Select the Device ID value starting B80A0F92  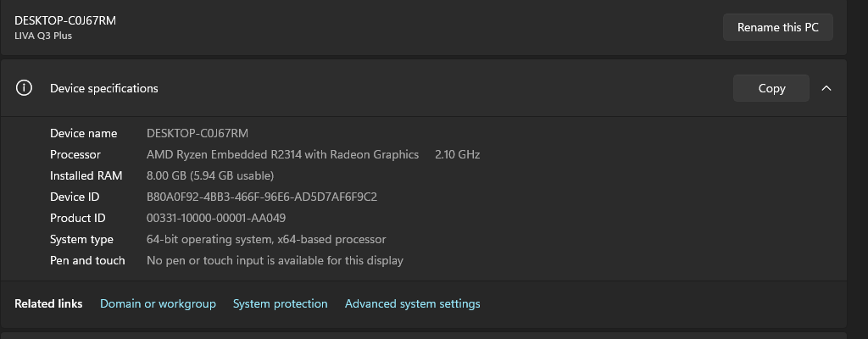coord(261,197)
